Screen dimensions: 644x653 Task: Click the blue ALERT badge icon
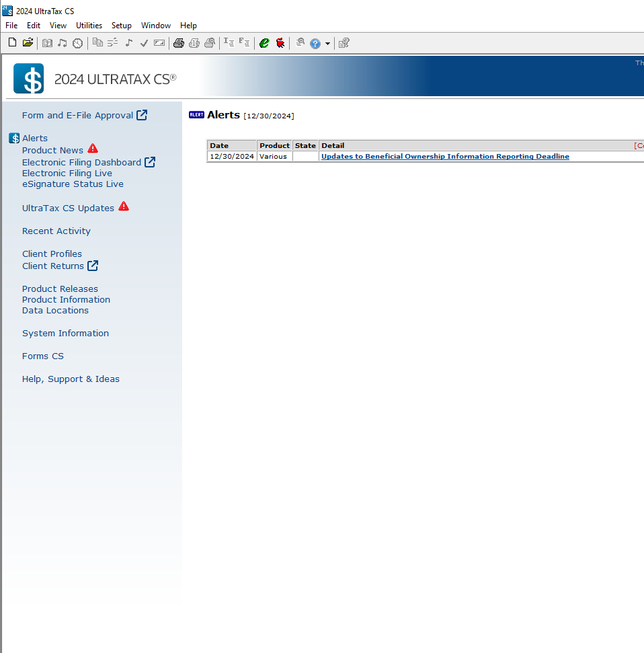tap(196, 114)
